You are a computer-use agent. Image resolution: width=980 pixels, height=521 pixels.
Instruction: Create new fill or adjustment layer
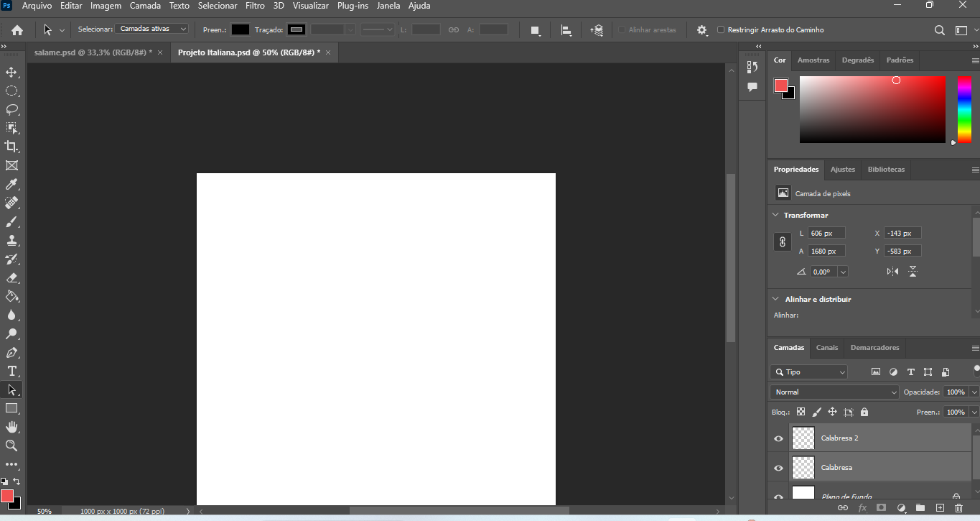click(902, 508)
